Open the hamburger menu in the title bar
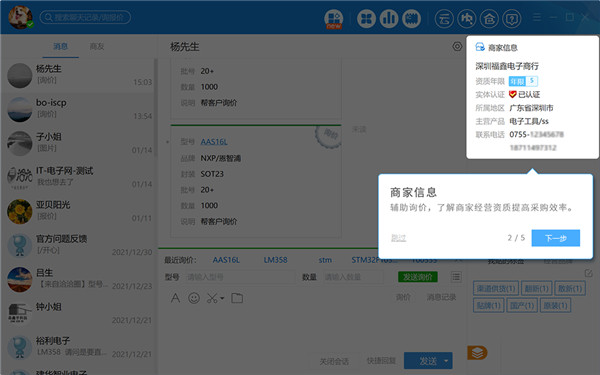This screenshot has width=600, height=375. 537,17
